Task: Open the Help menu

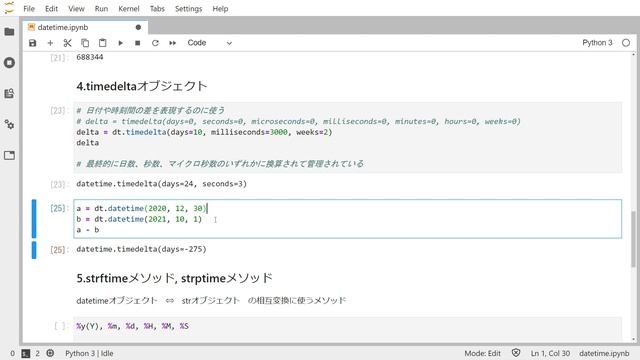Action: point(220,9)
